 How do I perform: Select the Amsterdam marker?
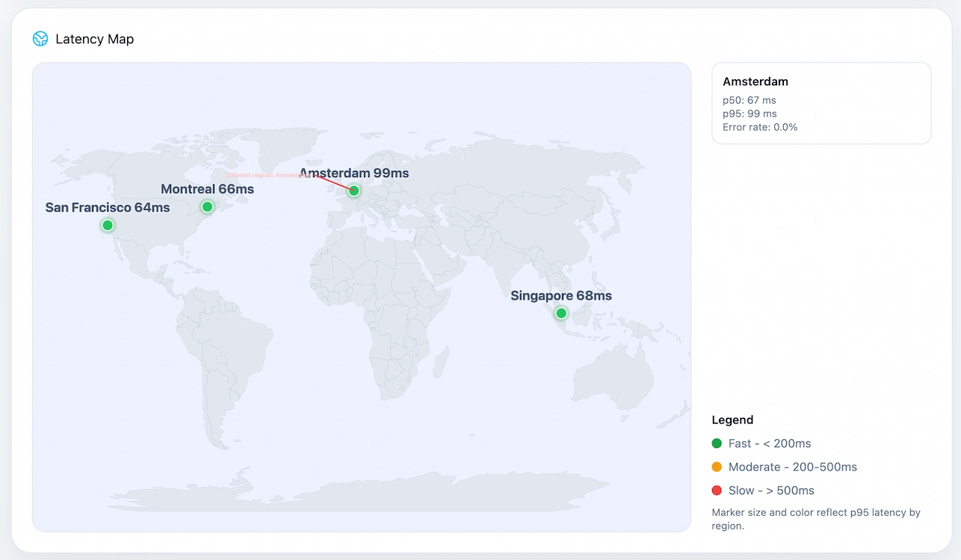(x=352, y=190)
